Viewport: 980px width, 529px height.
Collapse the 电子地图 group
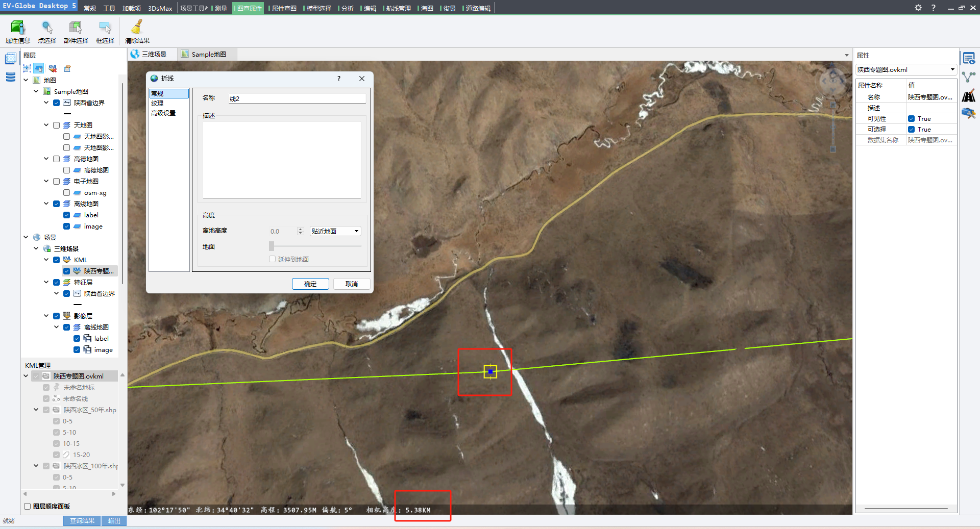coord(46,181)
